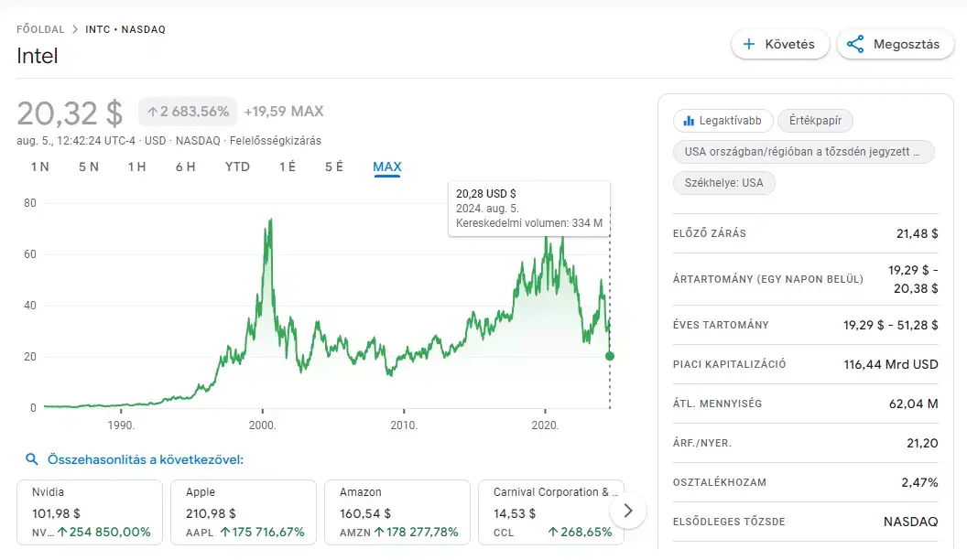Open the Felelősségkizárás disclaimer link
The image size is (967, 560).
click(x=276, y=141)
